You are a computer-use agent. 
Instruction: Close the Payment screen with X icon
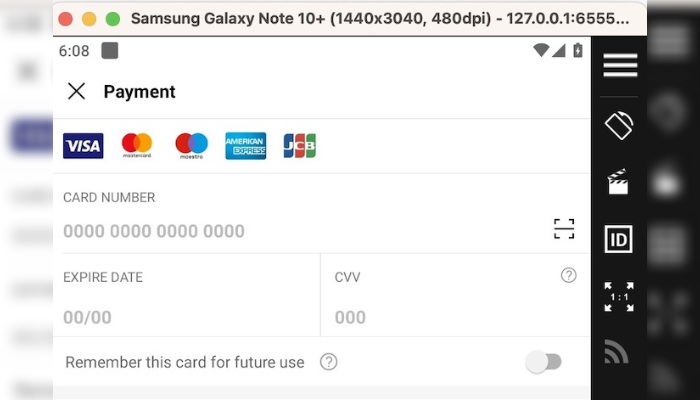coord(76,92)
